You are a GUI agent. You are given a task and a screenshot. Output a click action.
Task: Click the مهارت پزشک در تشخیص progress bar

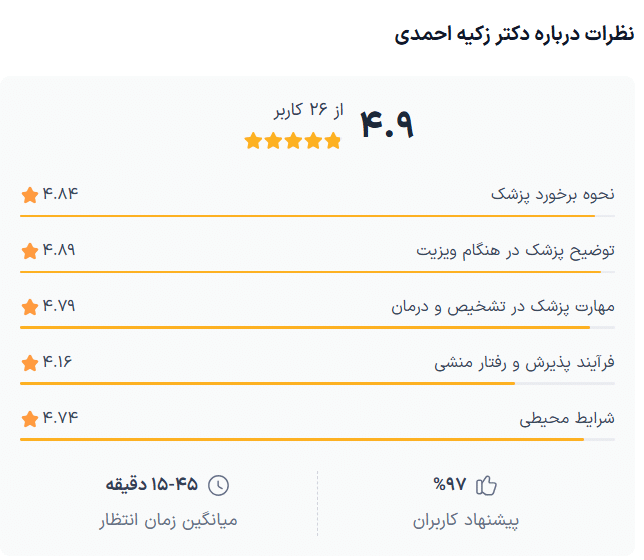point(317,327)
